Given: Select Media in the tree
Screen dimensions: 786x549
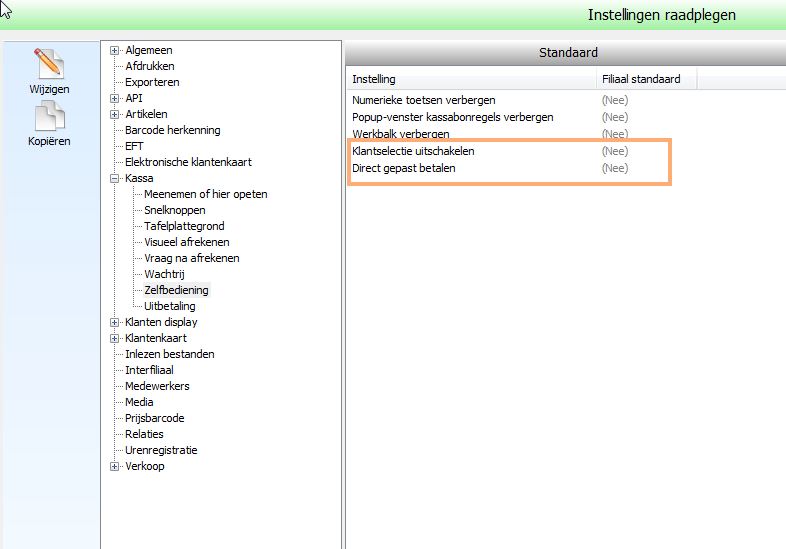Looking at the screenshot, I should point(139,403).
